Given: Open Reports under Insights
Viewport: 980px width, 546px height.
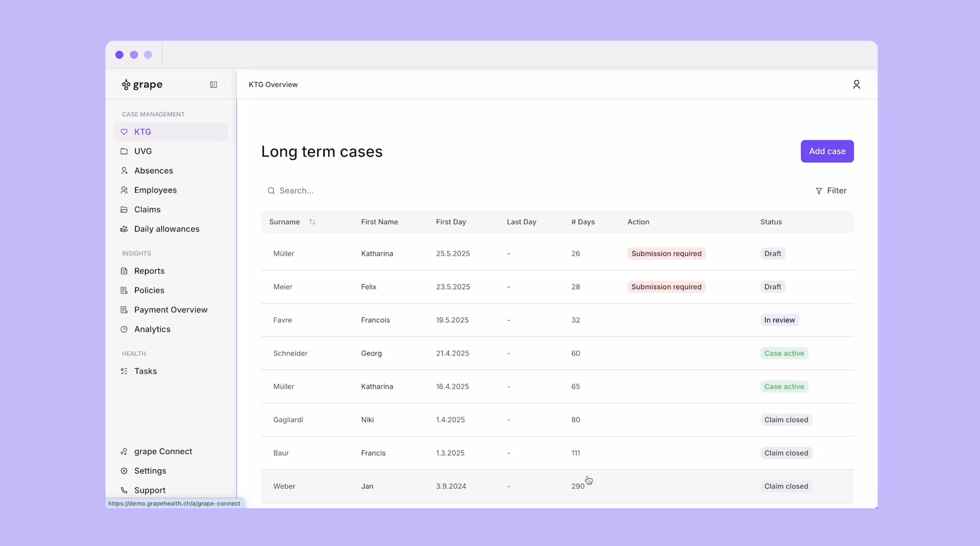Looking at the screenshot, I should click(171, 271).
